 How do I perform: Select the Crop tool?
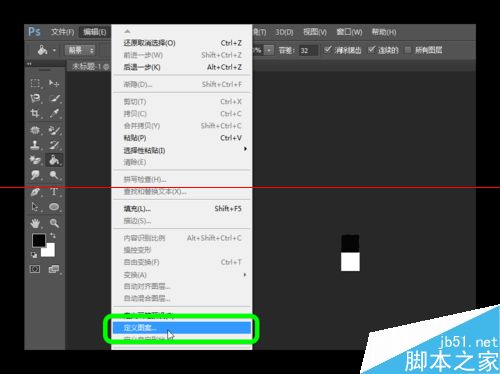(35, 113)
